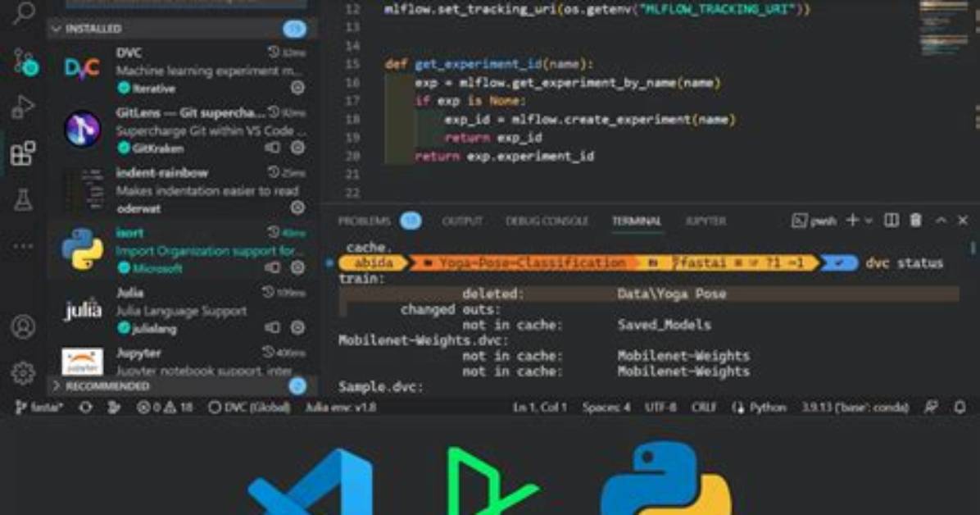This screenshot has height=515, width=980.
Task: Split the terminal panel
Action: point(892,221)
